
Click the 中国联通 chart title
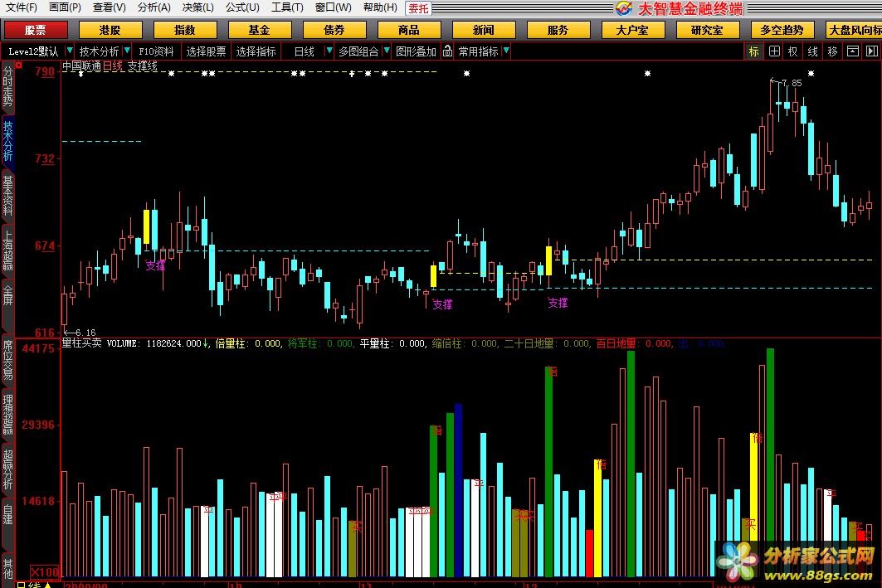(81, 66)
